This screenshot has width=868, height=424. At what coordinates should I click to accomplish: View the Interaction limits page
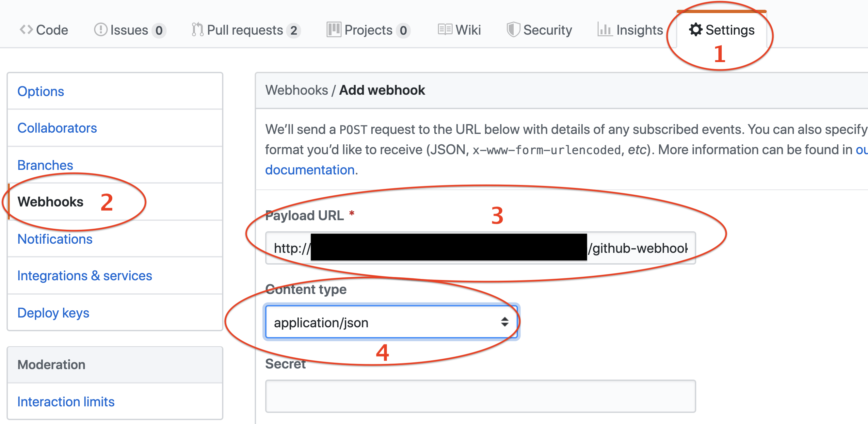tap(66, 401)
